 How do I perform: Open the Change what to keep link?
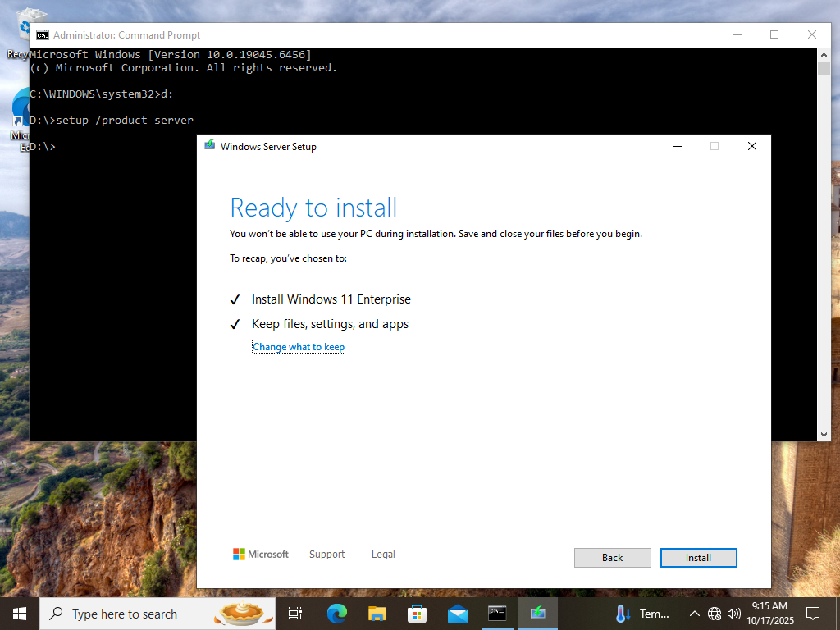[x=299, y=347]
